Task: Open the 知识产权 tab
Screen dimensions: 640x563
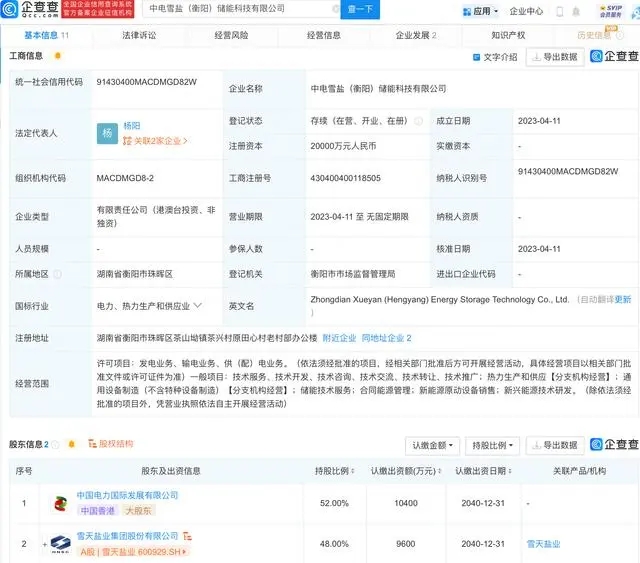Action: pos(508,34)
